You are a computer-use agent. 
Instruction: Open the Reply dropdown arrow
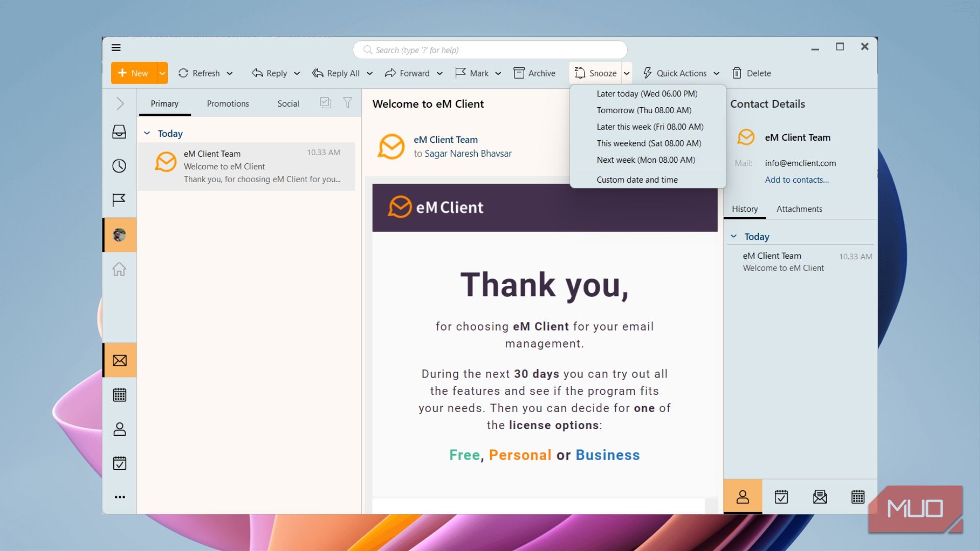(297, 73)
